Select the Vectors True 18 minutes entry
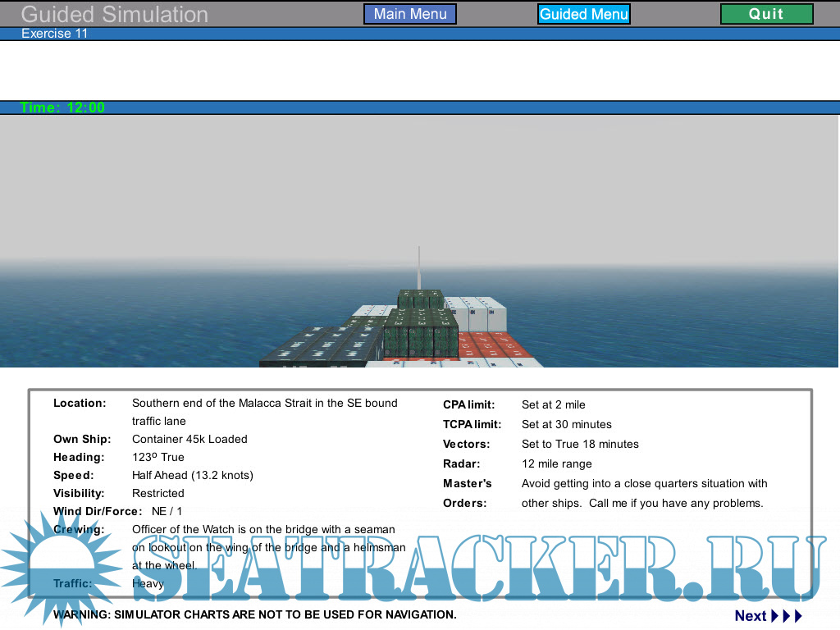 coord(580,444)
